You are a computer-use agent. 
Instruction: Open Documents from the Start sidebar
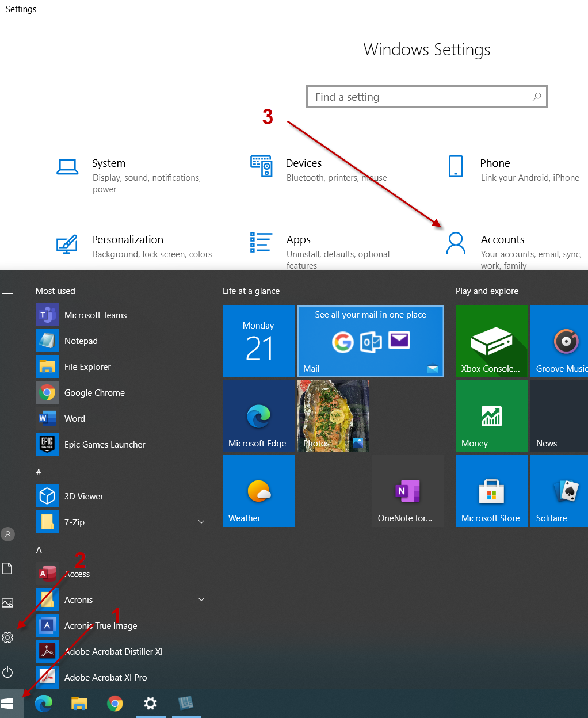click(7, 568)
